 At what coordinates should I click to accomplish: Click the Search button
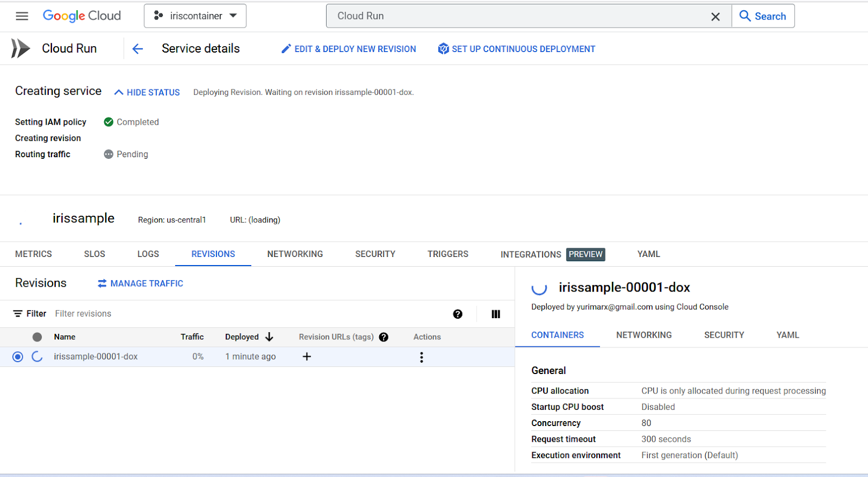[x=763, y=16]
